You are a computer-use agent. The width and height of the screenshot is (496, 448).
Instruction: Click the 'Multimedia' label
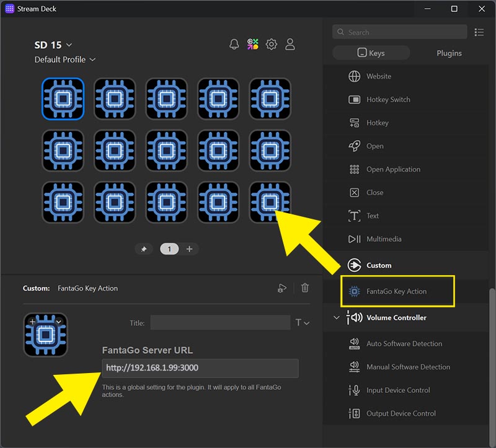[x=384, y=239]
